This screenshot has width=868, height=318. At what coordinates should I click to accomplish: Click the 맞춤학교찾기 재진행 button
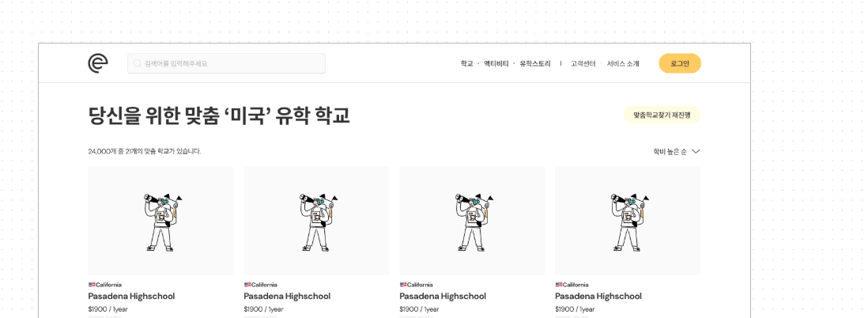[662, 115]
